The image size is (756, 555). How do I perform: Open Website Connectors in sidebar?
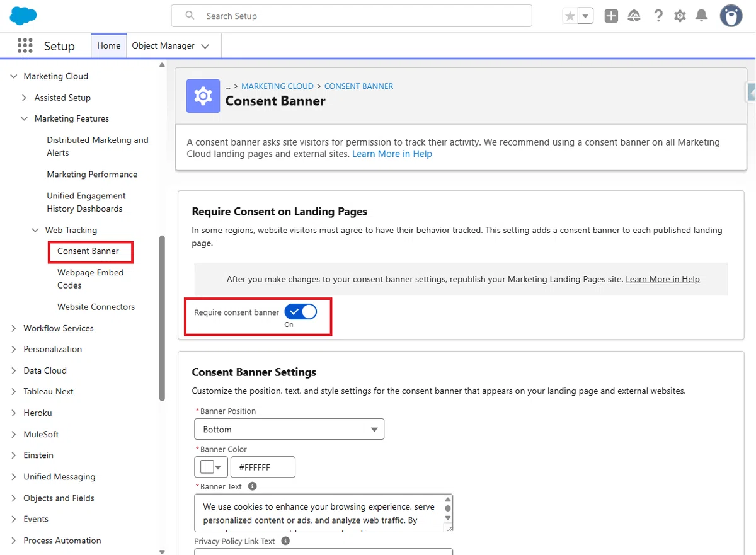click(96, 307)
